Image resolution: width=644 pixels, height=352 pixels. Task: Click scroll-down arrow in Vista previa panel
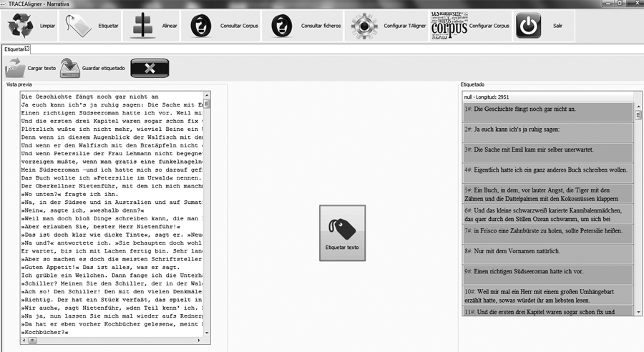[207, 333]
